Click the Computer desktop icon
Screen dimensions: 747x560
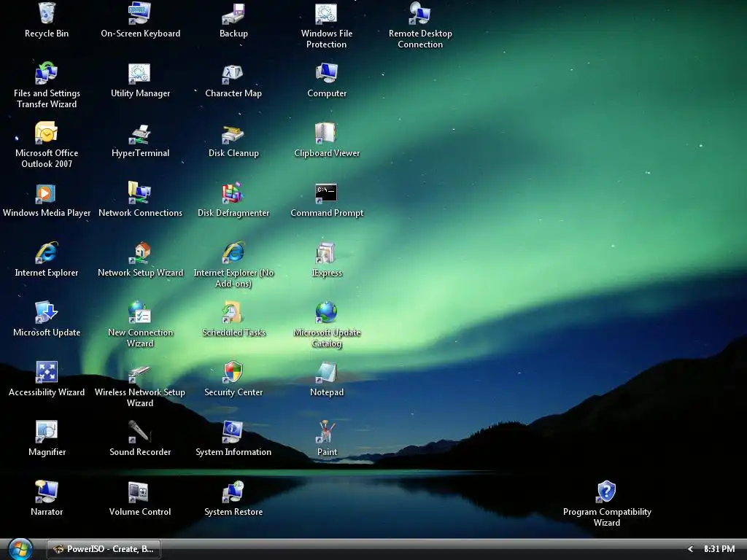pyautogui.click(x=326, y=74)
